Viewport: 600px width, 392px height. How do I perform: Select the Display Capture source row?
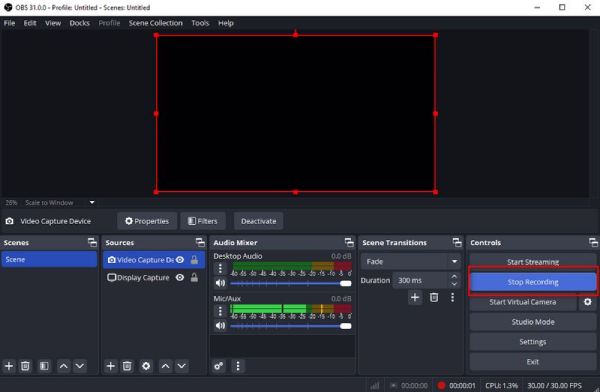point(154,278)
